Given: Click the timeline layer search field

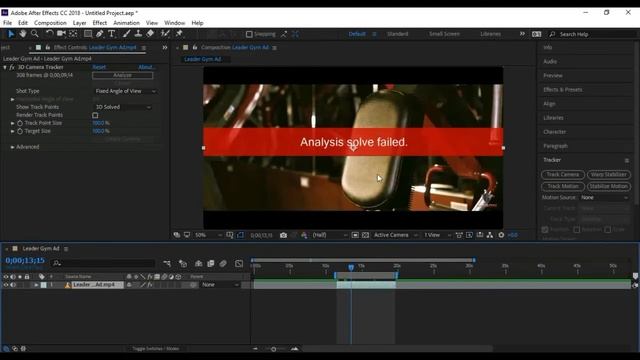Looking at the screenshot, I should pyautogui.click(x=103, y=264).
